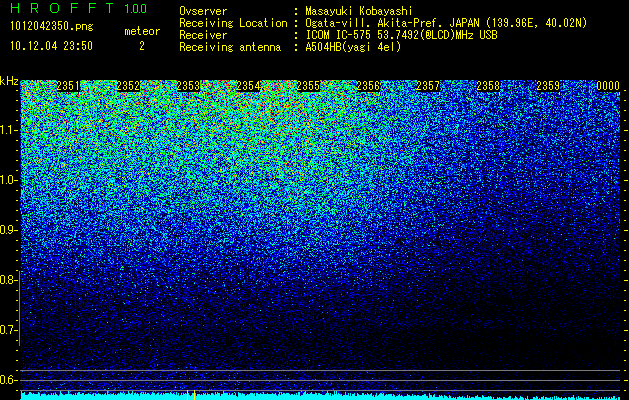The height and width of the screenshot is (400, 629).
Task: Click the Ovserver label
Action: tap(203, 11)
